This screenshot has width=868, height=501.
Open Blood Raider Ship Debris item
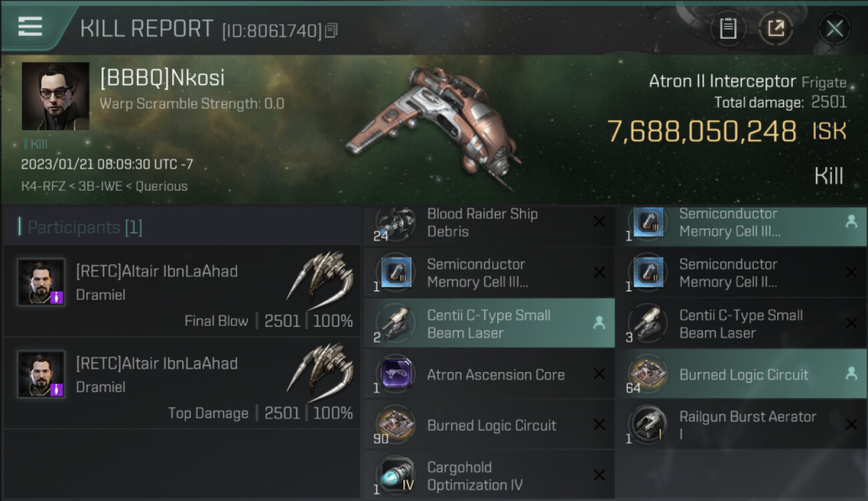[x=489, y=223]
